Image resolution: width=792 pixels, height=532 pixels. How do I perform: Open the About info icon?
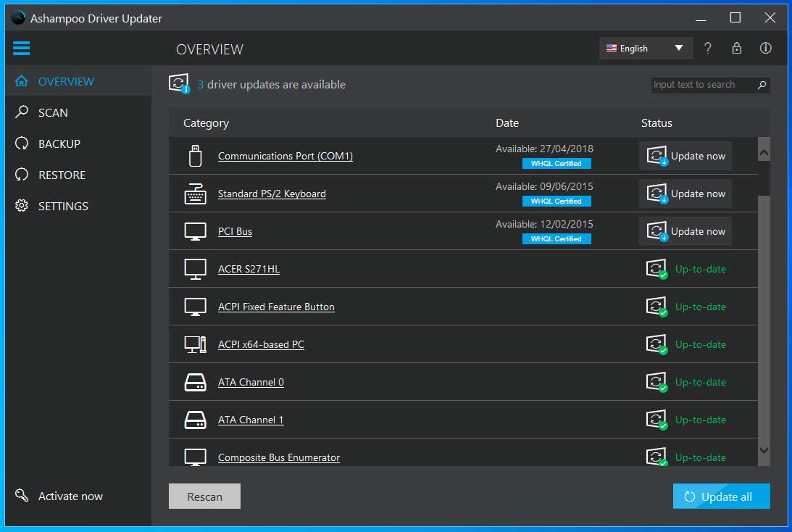tap(765, 48)
